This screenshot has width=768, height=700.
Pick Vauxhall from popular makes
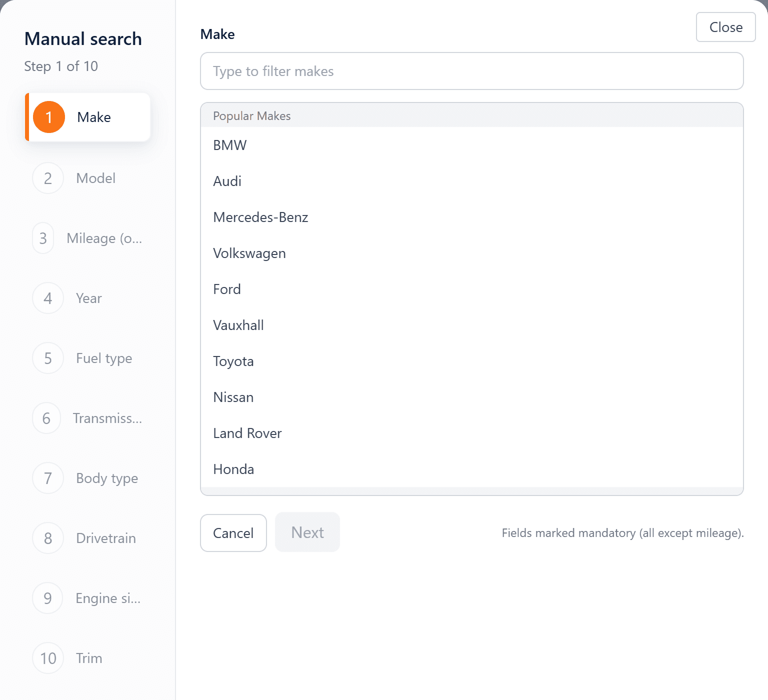(471, 325)
